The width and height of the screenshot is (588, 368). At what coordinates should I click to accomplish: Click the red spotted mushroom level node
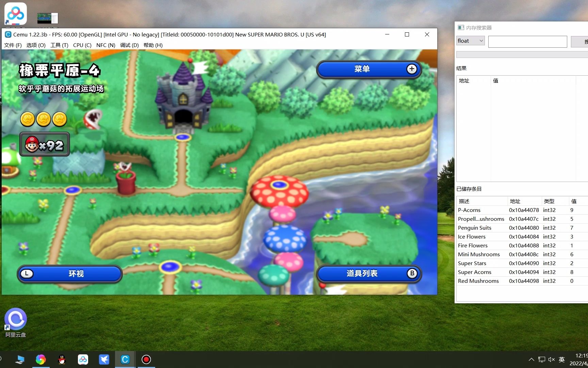coord(279,191)
